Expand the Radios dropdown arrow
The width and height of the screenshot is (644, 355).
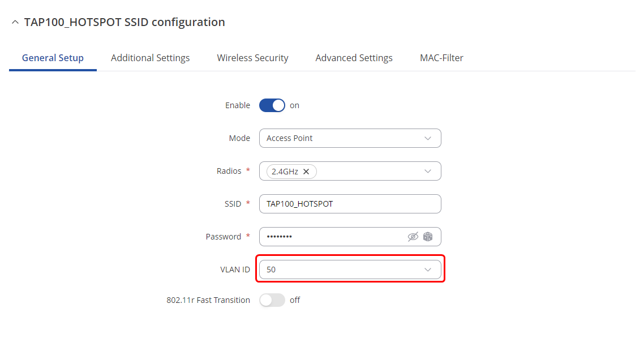coord(428,171)
